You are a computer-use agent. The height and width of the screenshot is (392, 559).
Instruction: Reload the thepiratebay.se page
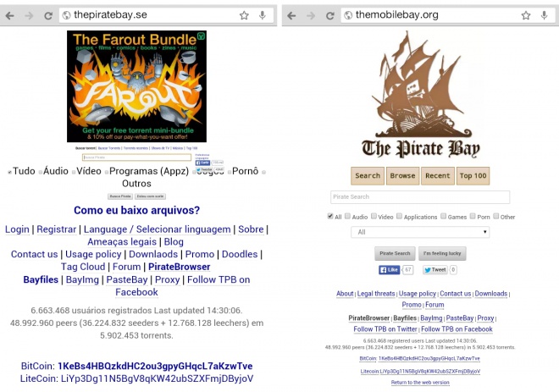(48, 15)
